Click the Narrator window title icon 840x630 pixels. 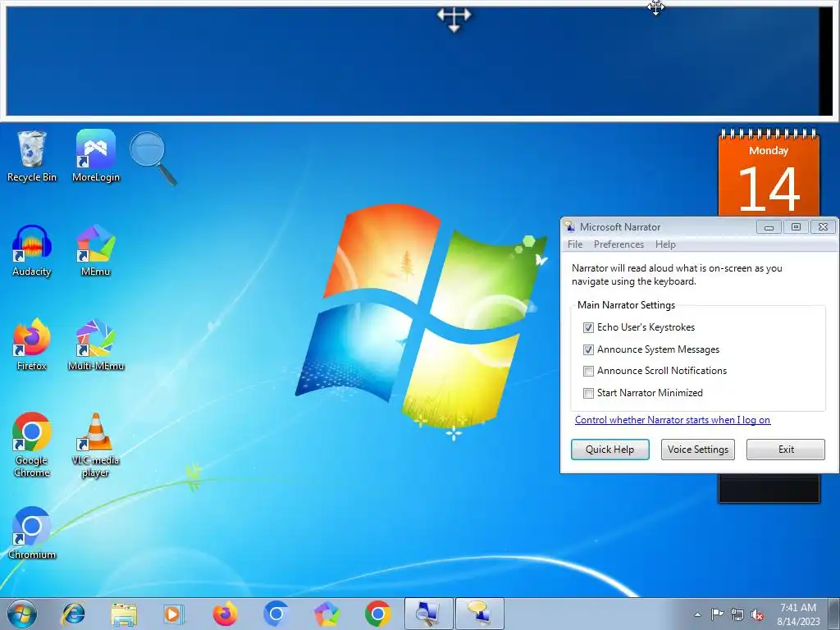click(570, 226)
